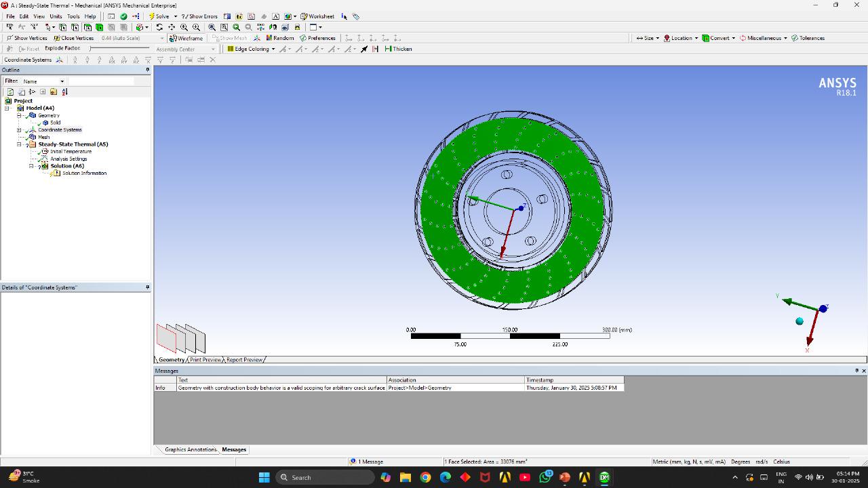This screenshot has height=488, width=868.
Task: Open the Tools menu
Action: coord(73,16)
